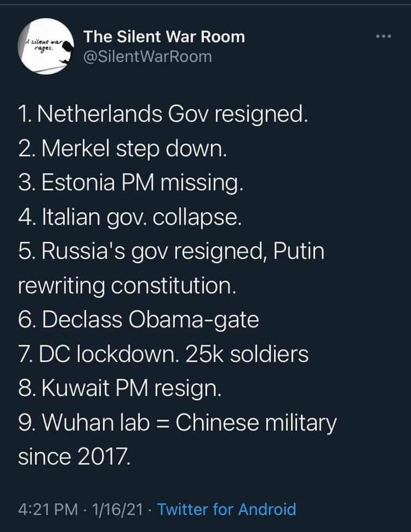Screen dimensions: 411x532
Task: Click the 4:21 PM timestamp
Action: pos(47,509)
